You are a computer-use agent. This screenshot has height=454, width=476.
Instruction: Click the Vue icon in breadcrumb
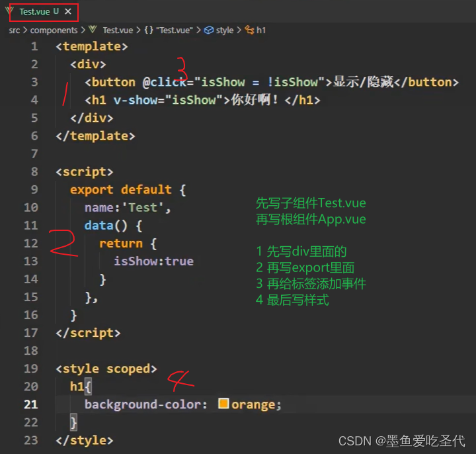(x=93, y=30)
